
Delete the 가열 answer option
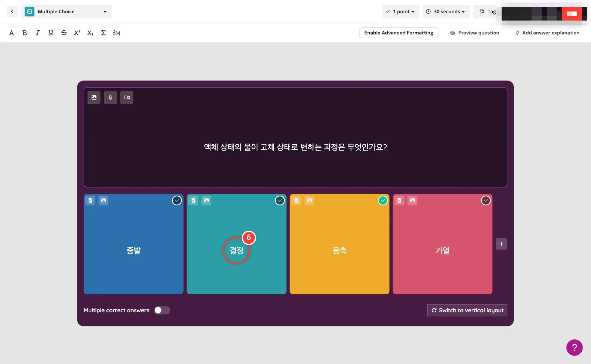click(399, 200)
